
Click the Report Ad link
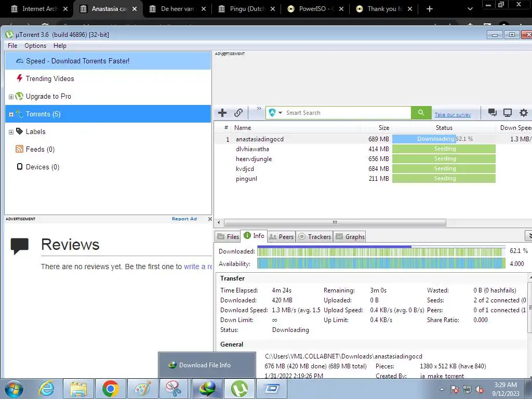pyautogui.click(x=184, y=219)
